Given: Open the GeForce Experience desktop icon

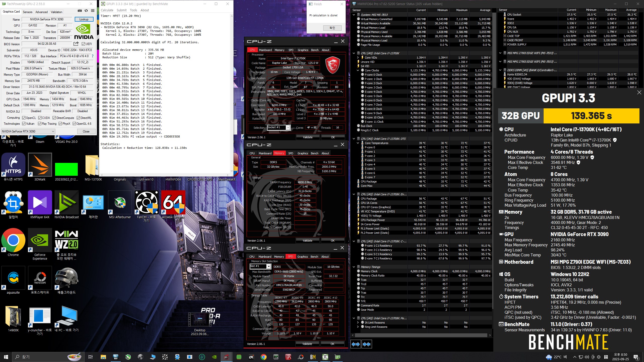Looking at the screenshot, I should [x=40, y=244].
